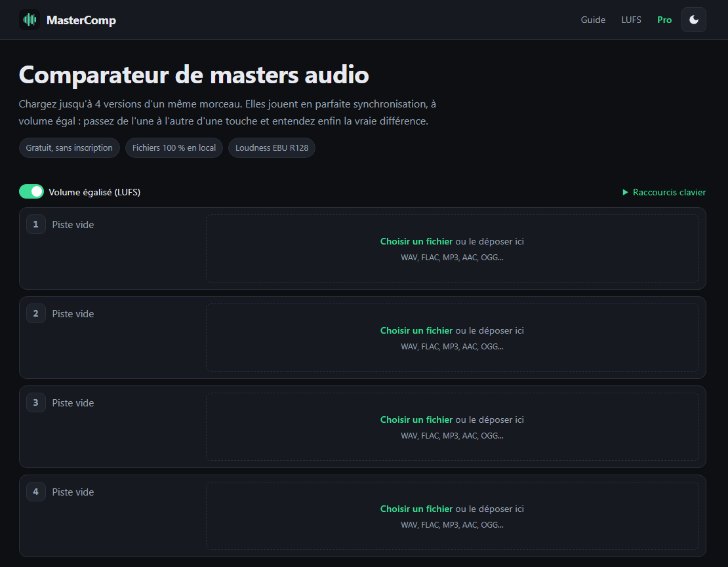The height and width of the screenshot is (567, 728).
Task: Click the format list text in track 1 drop zone
Action: 453,258
